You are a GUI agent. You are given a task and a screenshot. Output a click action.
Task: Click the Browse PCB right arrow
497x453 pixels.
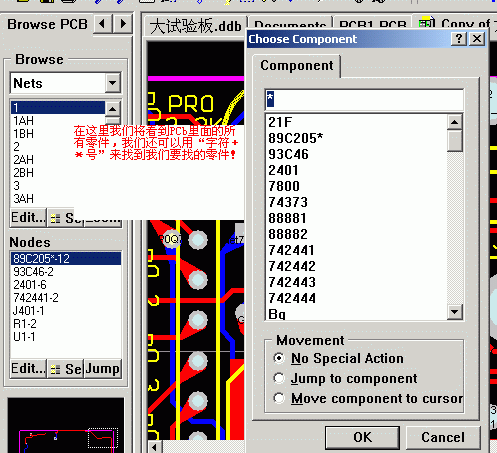(x=123, y=24)
